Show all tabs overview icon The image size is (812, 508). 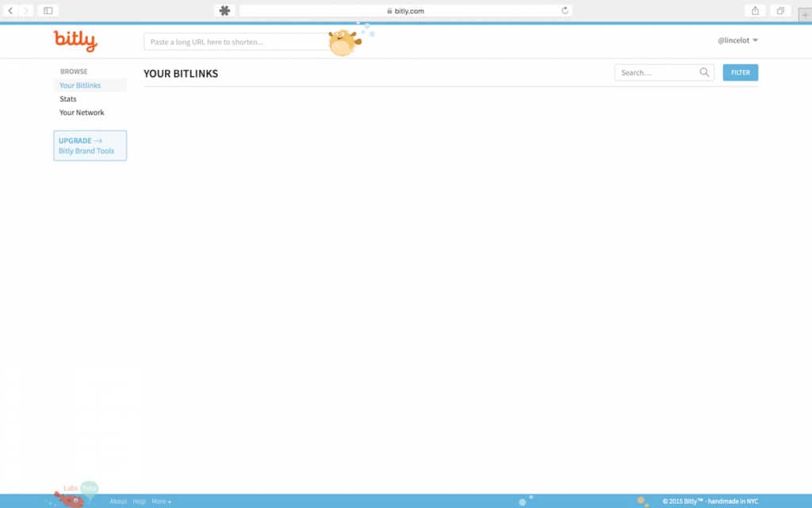coord(780,10)
